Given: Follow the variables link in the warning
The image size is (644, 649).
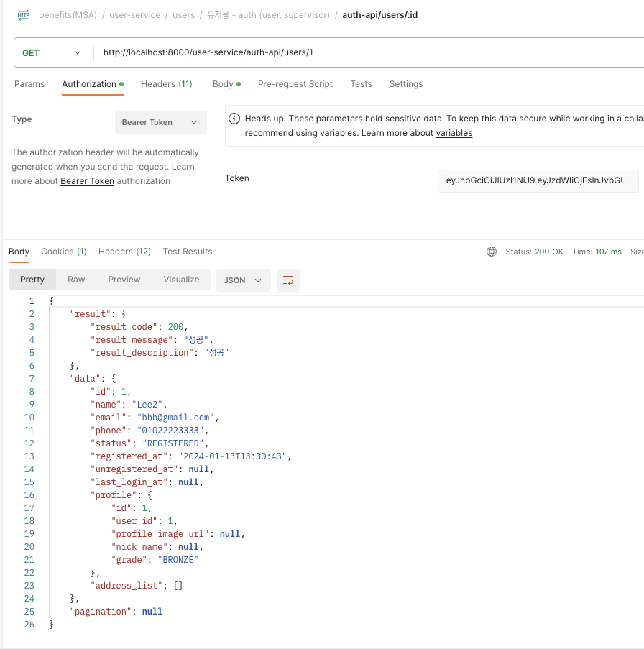Looking at the screenshot, I should click(x=454, y=133).
